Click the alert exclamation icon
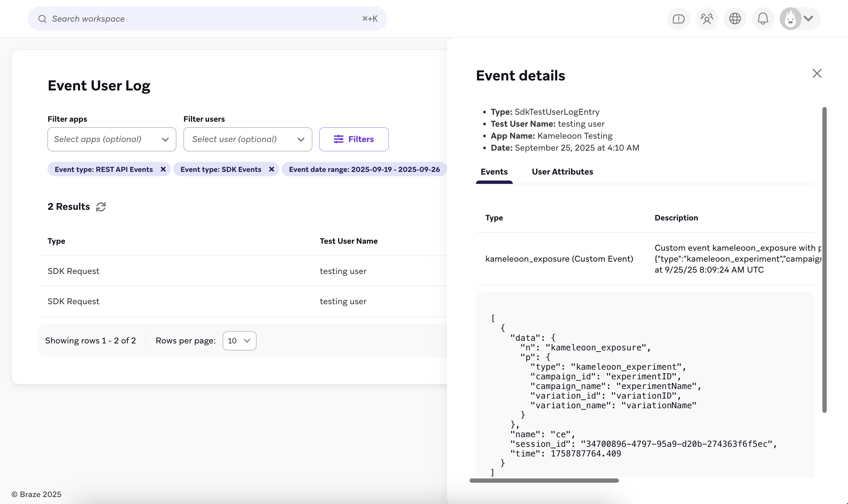The width and height of the screenshot is (848, 504). pos(678,18)
